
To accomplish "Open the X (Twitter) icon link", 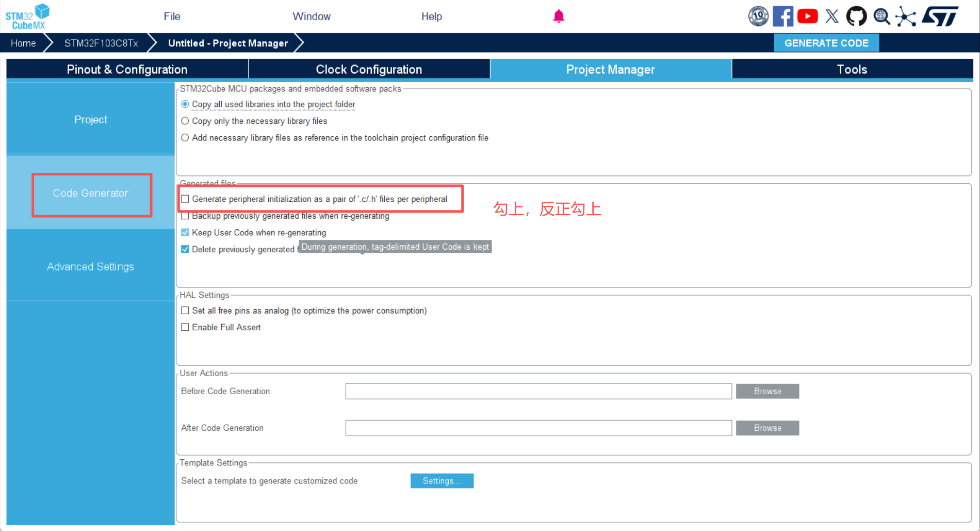I will tap(832, 17).
